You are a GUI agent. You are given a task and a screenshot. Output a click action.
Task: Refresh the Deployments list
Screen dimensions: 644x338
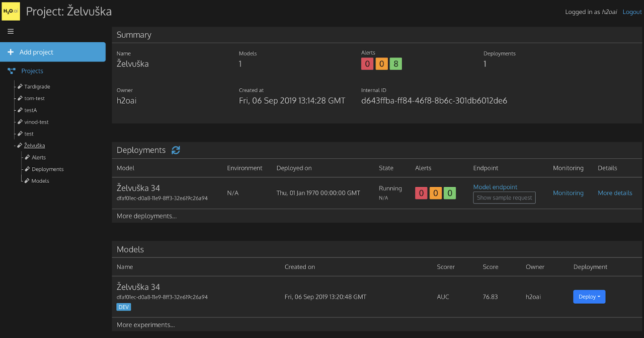pos(176,150)
